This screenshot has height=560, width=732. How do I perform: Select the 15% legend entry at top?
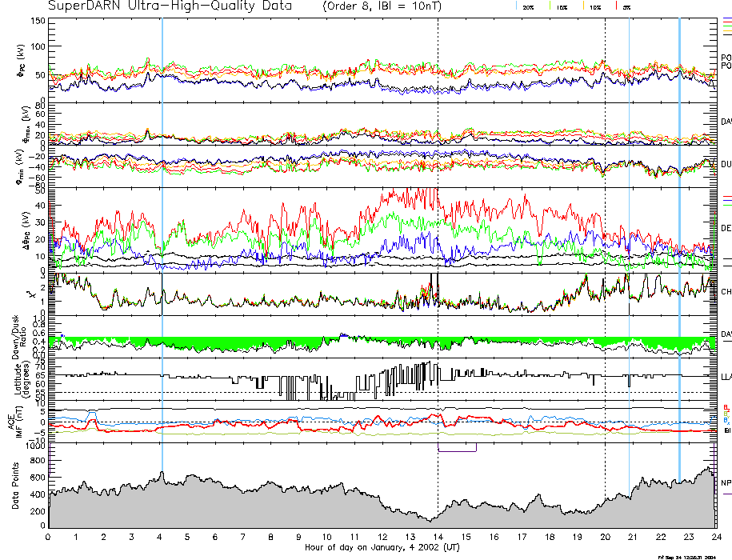[x=562, y=6]
